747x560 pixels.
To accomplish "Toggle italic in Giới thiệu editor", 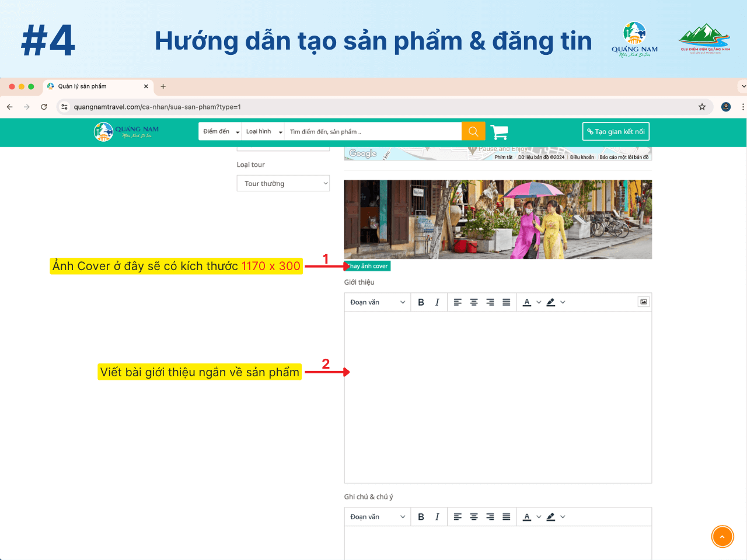I will tap(437, 302).
